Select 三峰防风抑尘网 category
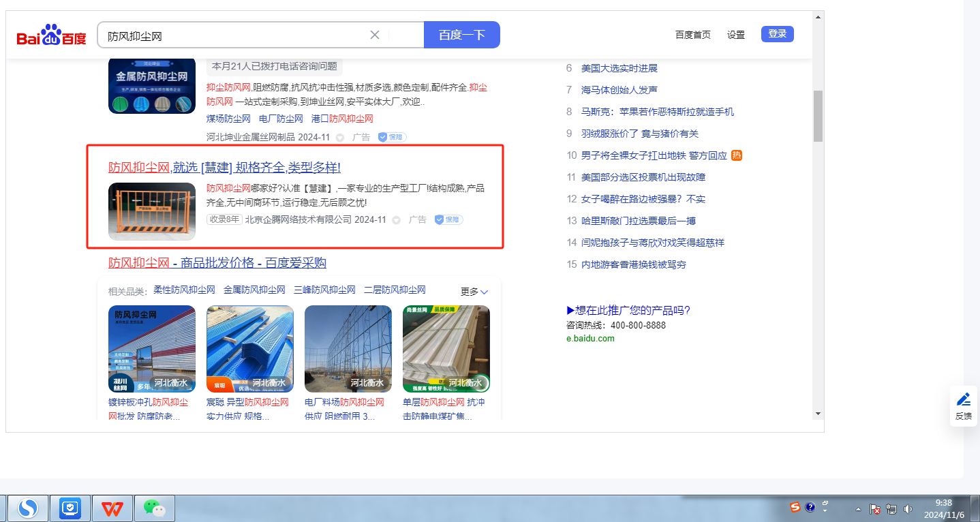Image resolution: width=980 pixels, height=522 pixels. coord(324,290)
